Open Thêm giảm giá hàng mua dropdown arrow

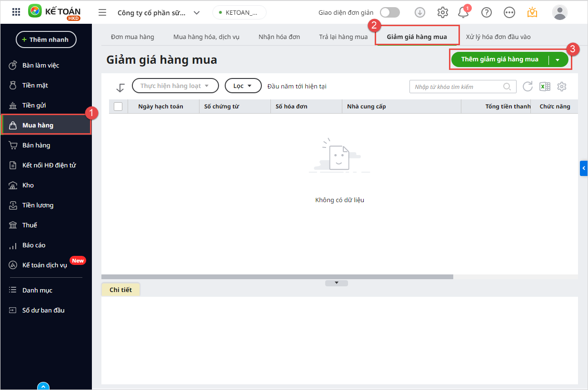(558, 60)
